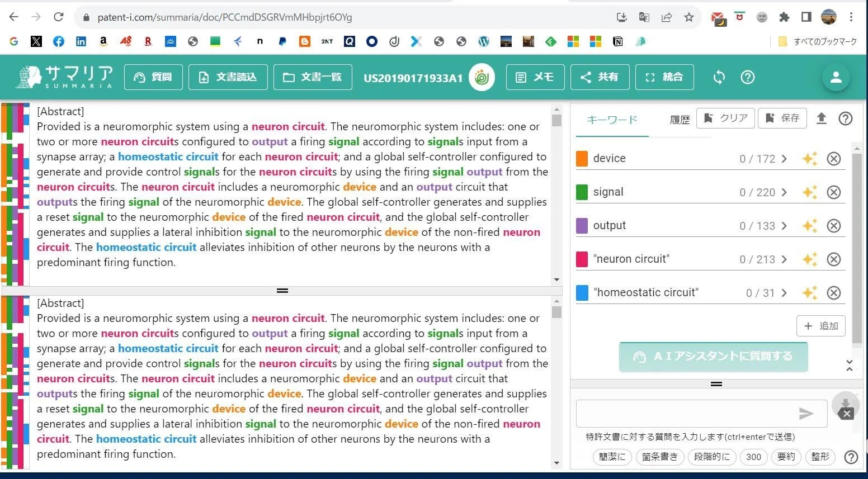
Task: Go to next "homeostatic circuit" match chevron
Action: [784, 293]
